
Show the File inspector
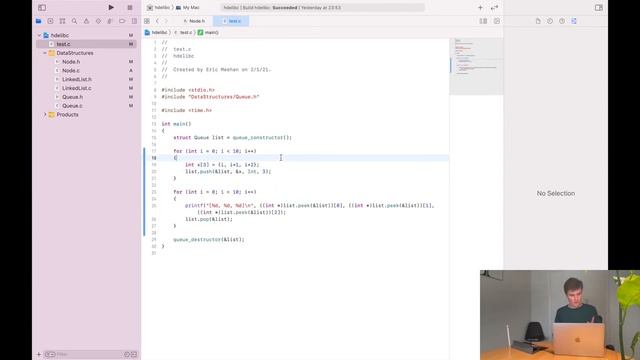click(538, 21)
